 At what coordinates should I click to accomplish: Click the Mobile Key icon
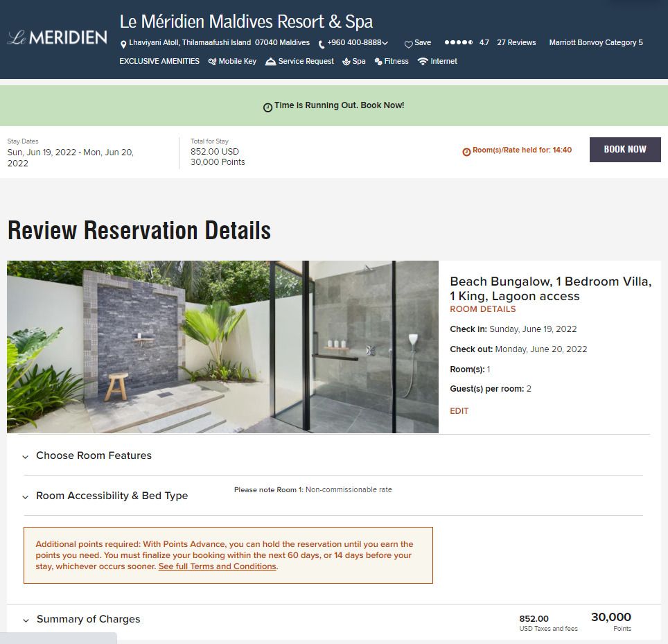[x=212, y=62]
